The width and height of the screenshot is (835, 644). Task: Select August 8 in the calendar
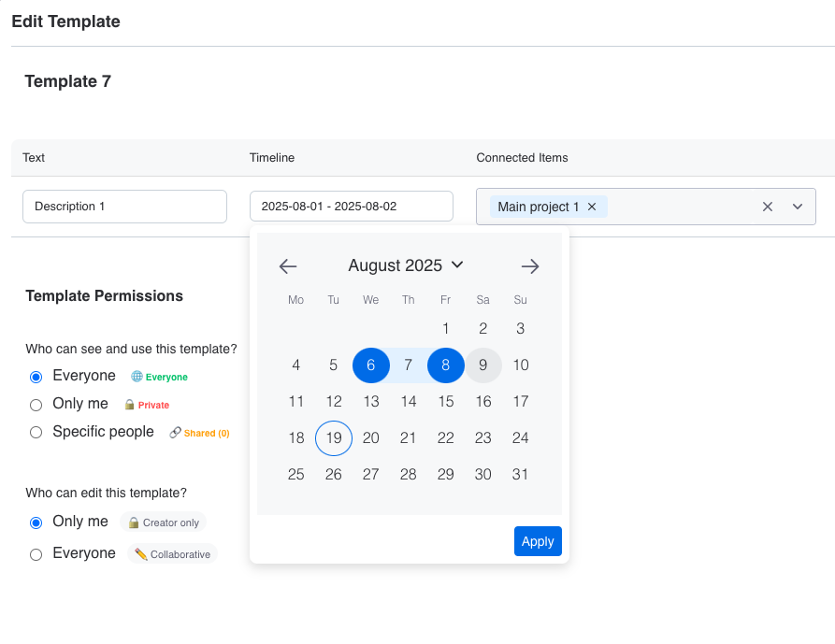click(x=446, y=365)
